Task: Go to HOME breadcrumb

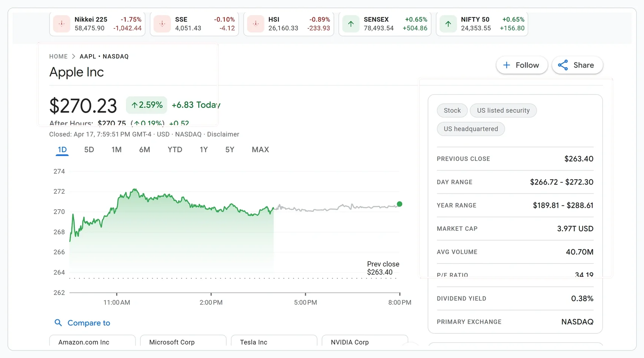Action: click(58, 56)
